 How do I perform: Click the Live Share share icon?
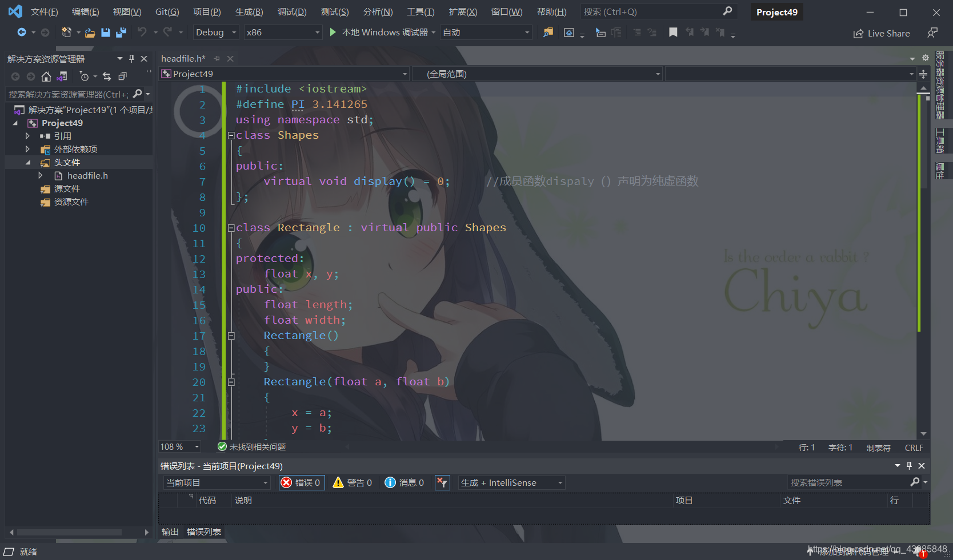[x=858, y=34]
